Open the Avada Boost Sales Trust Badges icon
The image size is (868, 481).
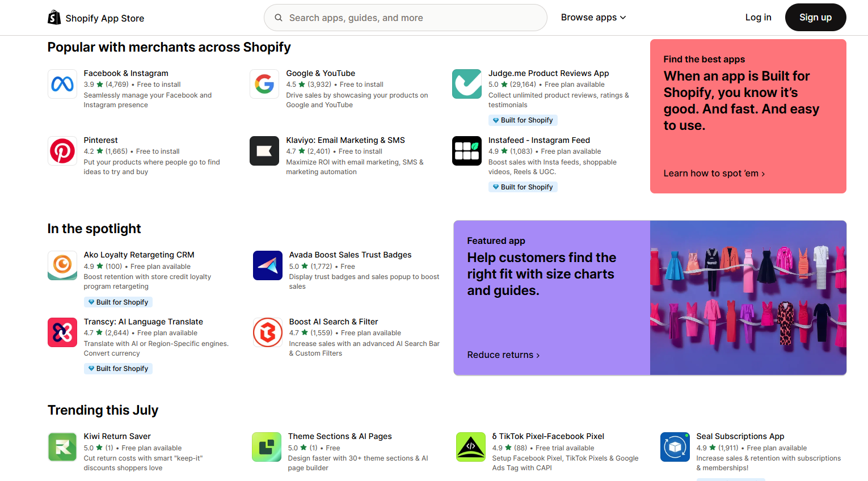(267, 265)
